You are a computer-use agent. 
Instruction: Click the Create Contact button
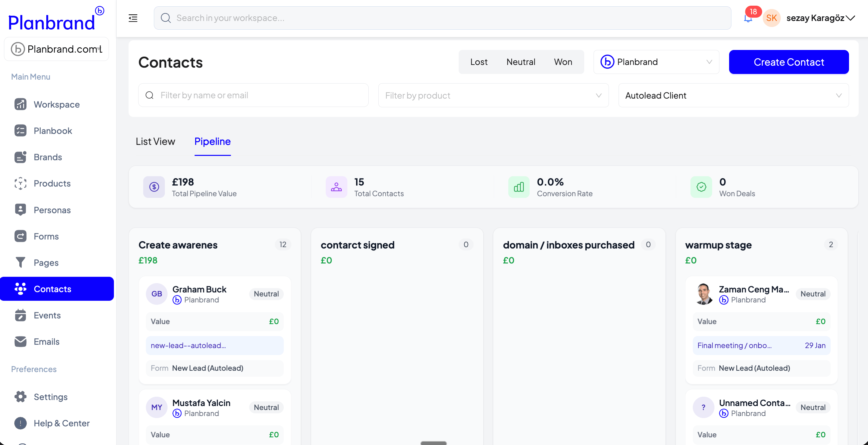[788, 62]
